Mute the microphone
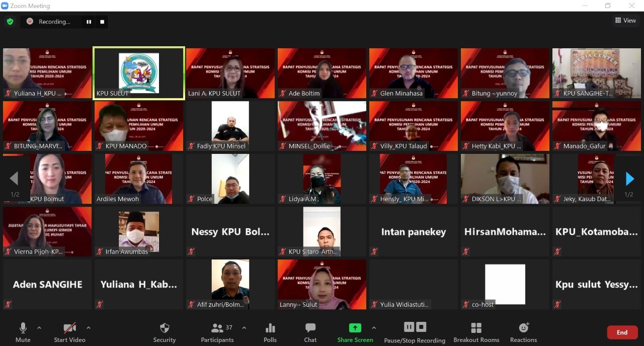 pos(23,332)
